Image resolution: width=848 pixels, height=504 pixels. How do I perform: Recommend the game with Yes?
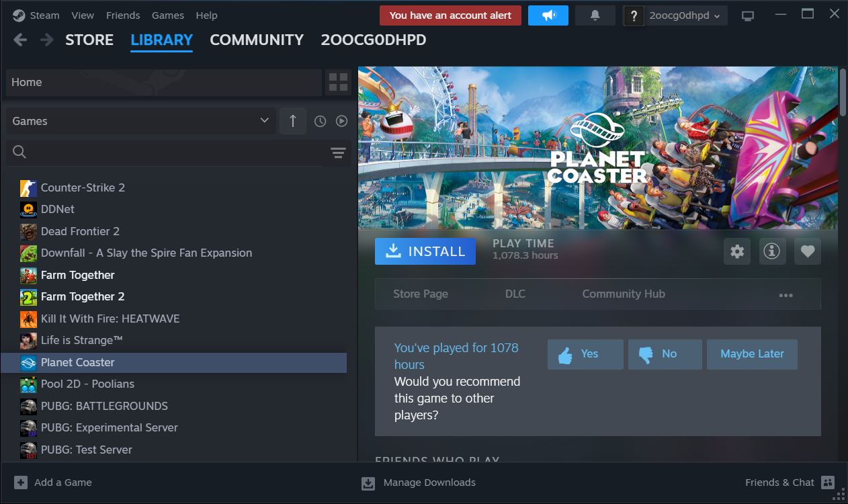click(585, 354)
